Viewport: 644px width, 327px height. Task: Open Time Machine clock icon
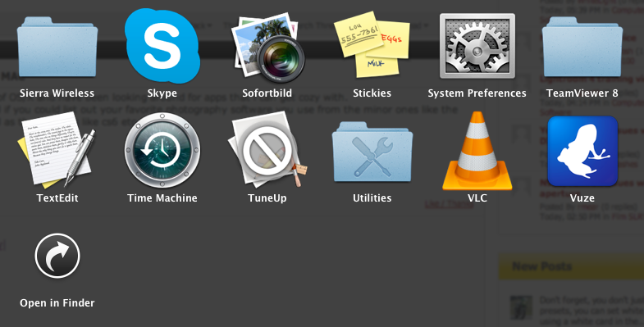[x=162, y=151]
